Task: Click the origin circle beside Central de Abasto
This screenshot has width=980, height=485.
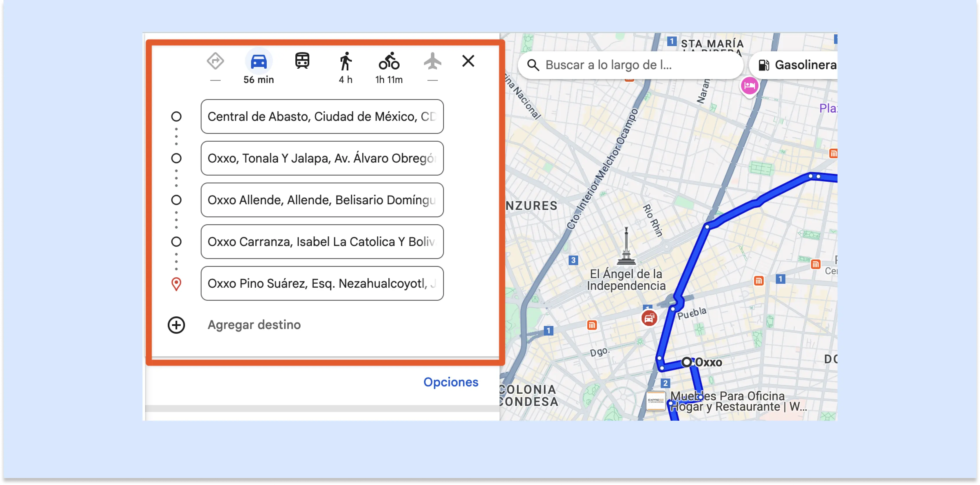Action: pos(176,116)
